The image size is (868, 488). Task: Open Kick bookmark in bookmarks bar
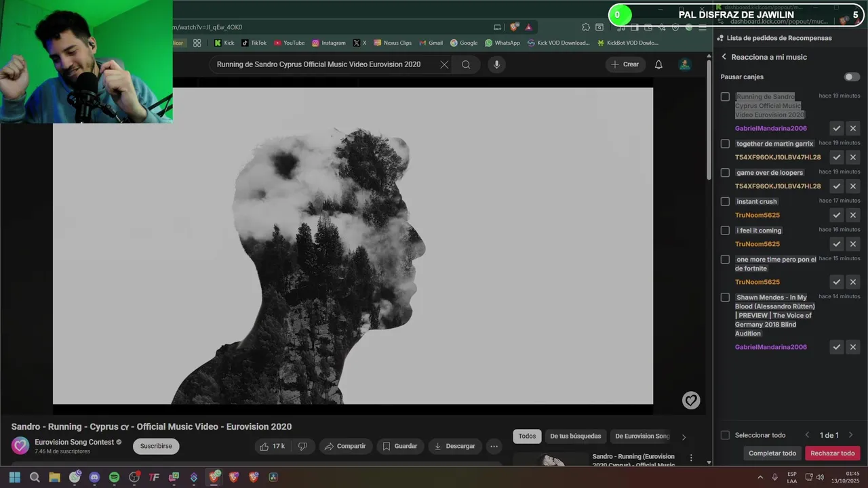pyautogui.click(x=224, y=43)
